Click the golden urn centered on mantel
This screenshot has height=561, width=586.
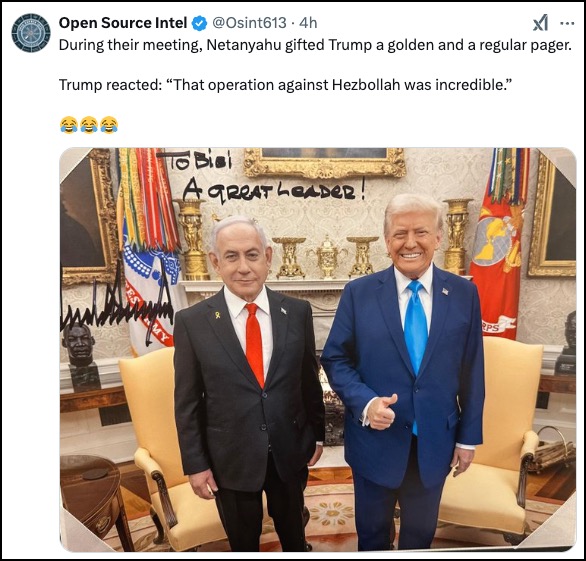327,257
